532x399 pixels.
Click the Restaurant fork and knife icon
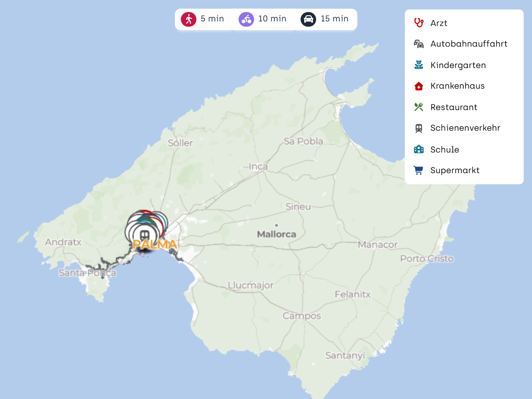click(x=419, y=107)
